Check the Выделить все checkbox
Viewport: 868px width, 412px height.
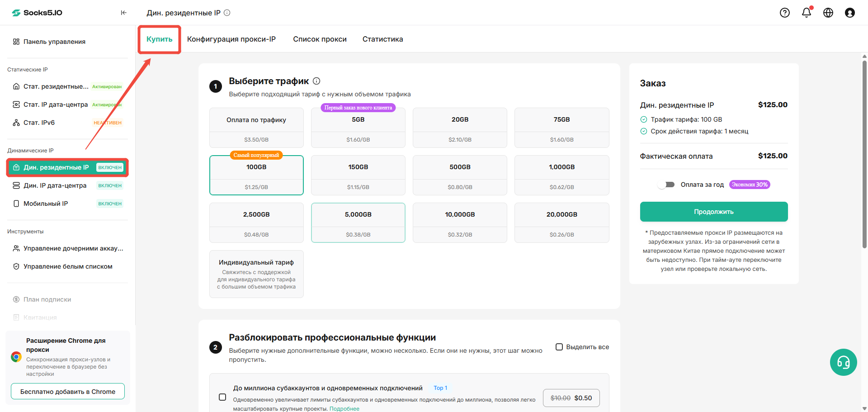coord(559,347)
